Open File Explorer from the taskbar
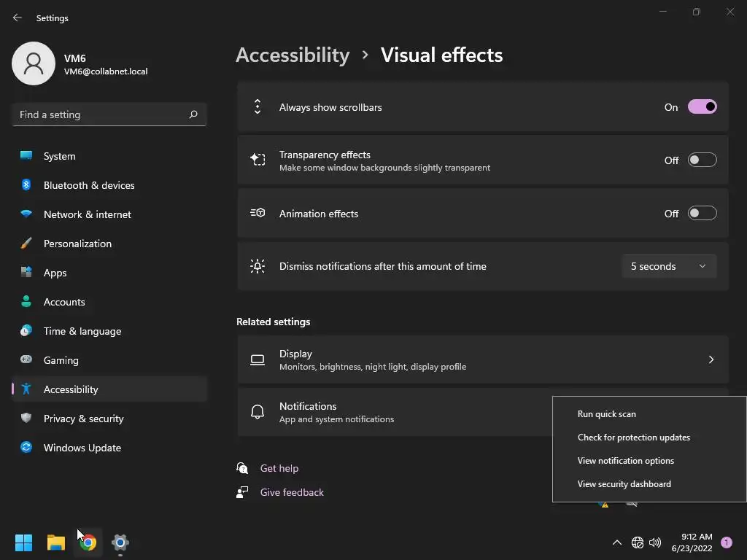Screen dimensions: 747x560 click(56, 542)
